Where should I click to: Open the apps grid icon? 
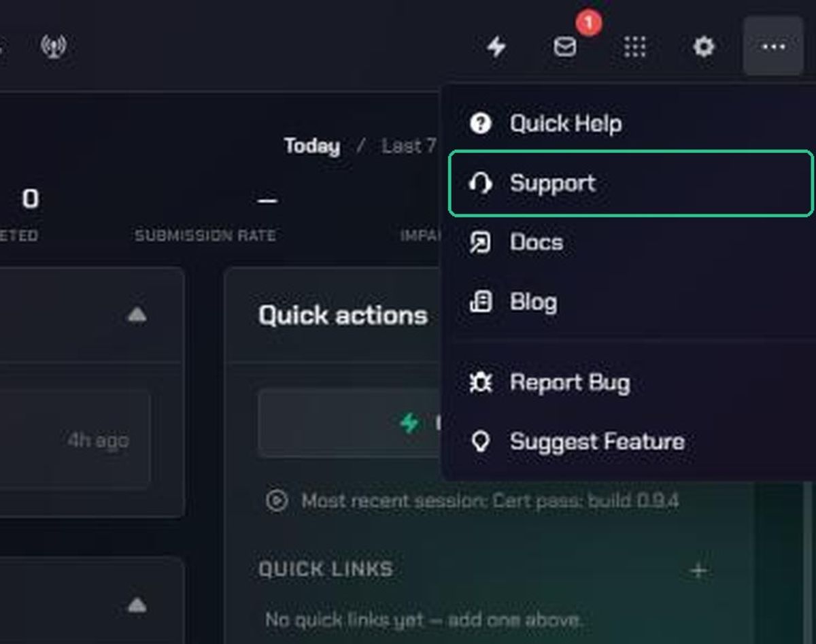tap(634, 47)
